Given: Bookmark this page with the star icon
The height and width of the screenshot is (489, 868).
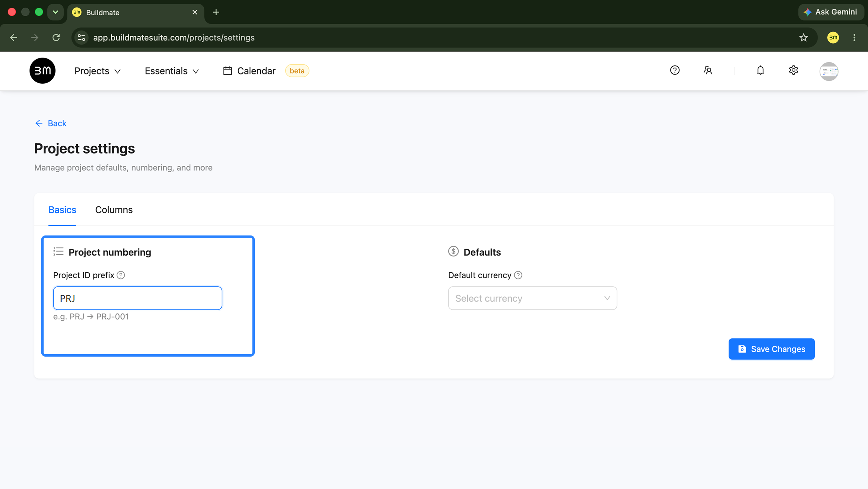Looking at the screenshot, I should point(803,38).
